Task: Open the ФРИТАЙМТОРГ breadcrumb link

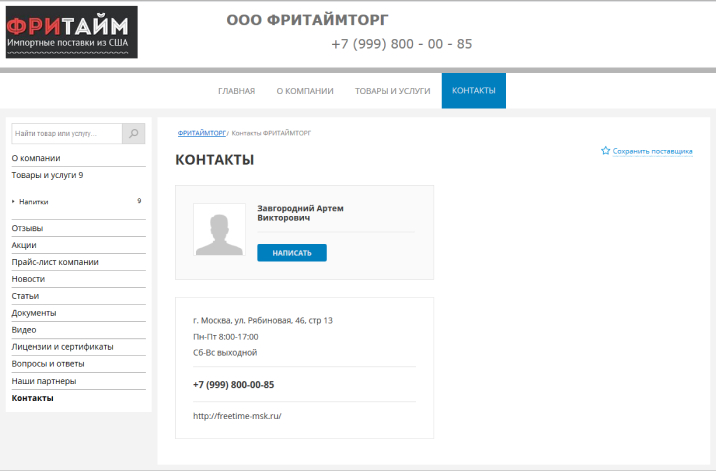Action: pyautogui.click(x=202, y=133)
